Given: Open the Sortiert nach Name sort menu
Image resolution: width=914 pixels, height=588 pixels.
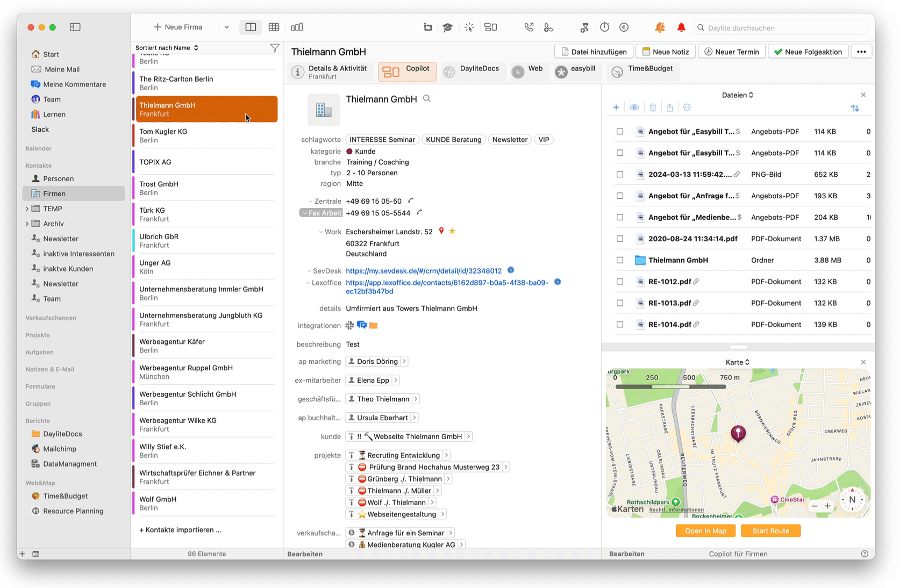Looking at the screenshot, I should (167, 48).
